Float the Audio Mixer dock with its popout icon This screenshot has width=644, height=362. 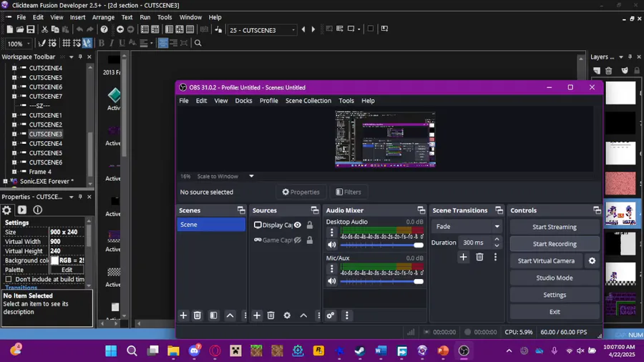click(x=421, y=210)
